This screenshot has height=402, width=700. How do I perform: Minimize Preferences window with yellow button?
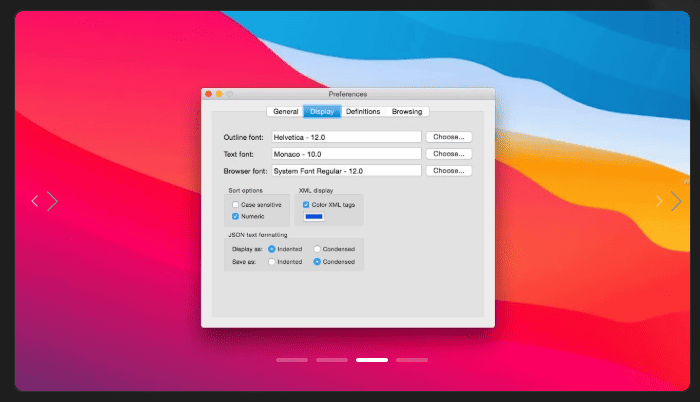click(x=219, y=94)
